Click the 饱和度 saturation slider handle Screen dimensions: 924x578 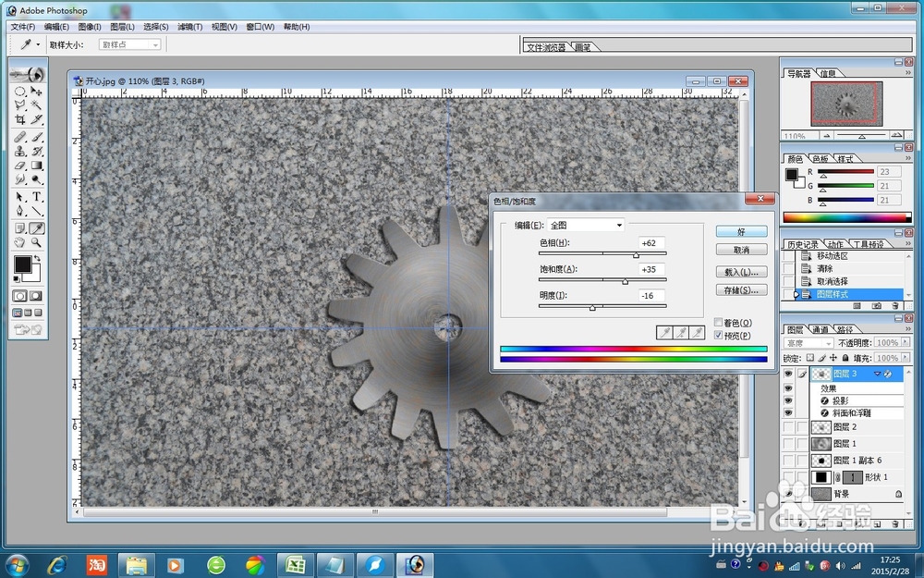(x=626, y=281)
